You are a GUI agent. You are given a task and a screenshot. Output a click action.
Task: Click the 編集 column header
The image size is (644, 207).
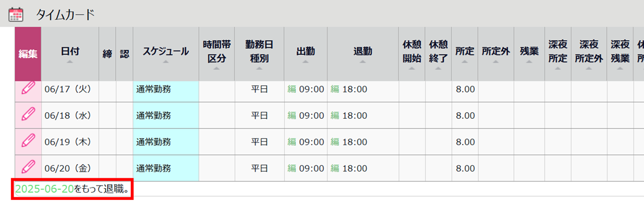tap(28, 54)
